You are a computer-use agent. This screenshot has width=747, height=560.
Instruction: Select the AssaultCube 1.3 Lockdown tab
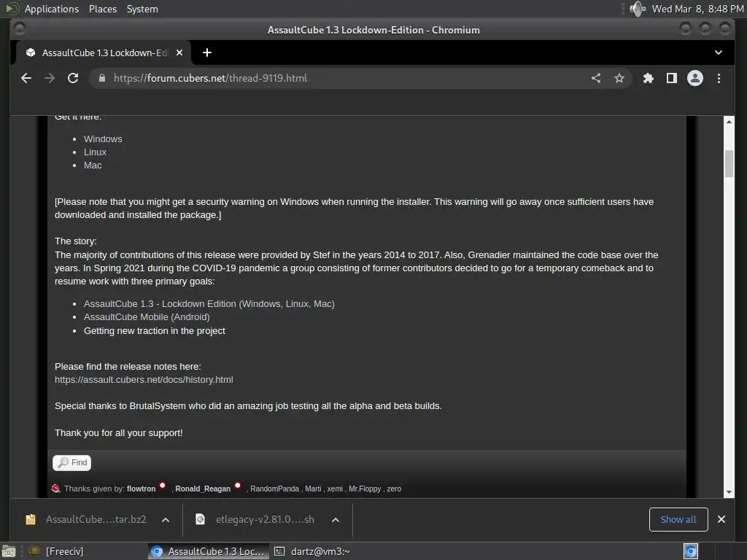tap(104, 52)
